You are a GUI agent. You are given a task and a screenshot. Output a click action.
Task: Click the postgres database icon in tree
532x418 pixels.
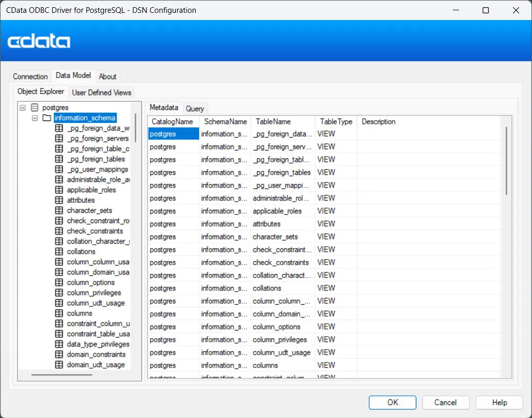point(34,107)
